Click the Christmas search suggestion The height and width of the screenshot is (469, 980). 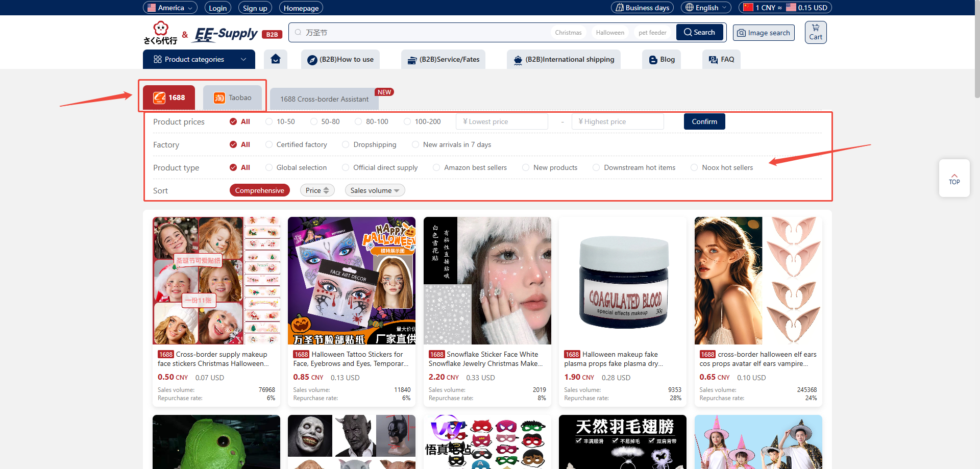click(568, 33)
